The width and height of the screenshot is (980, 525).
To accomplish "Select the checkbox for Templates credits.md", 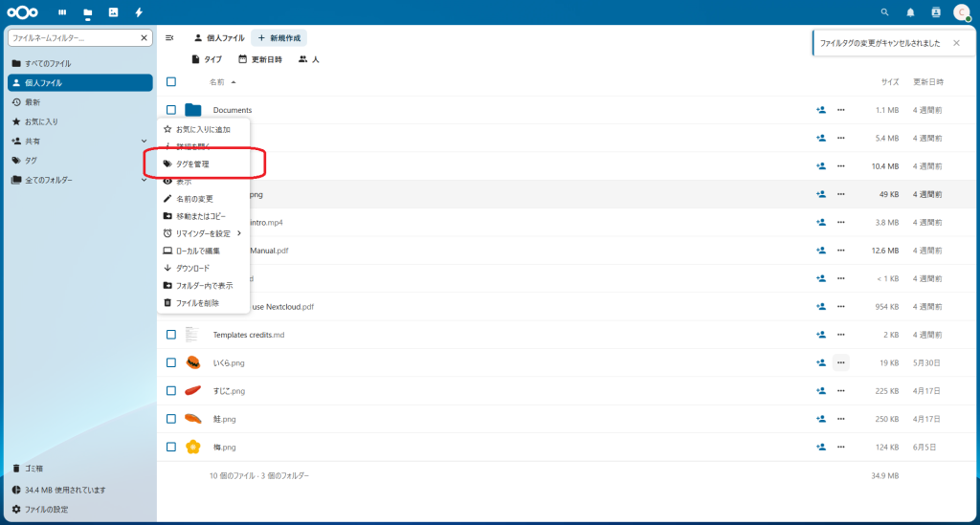I will (x=171, y=335).
